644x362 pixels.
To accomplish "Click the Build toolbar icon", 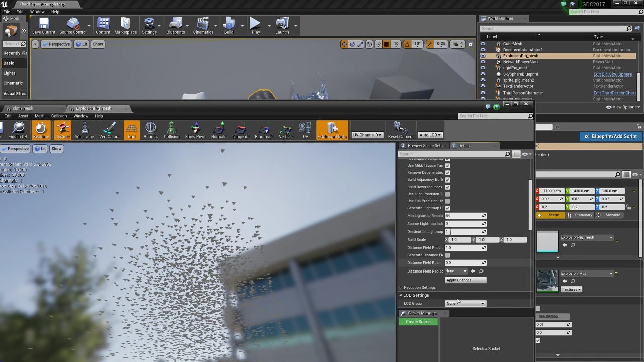I will [229, 26].
